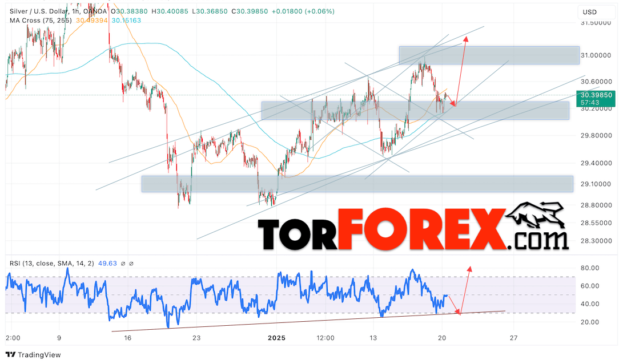Click the second empty-value symbol in RSI legend
This screenshot has height=364, width=623.
[x=131, y=263]
